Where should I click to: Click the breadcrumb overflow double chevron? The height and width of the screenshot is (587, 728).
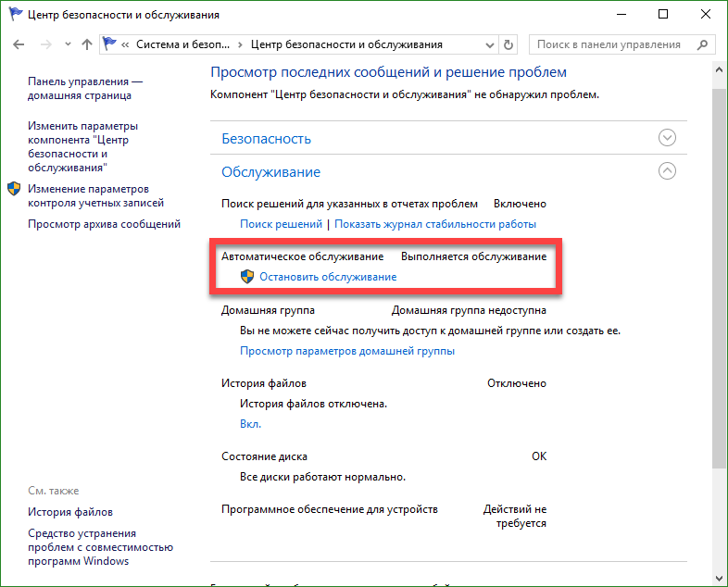click(125, 45)
